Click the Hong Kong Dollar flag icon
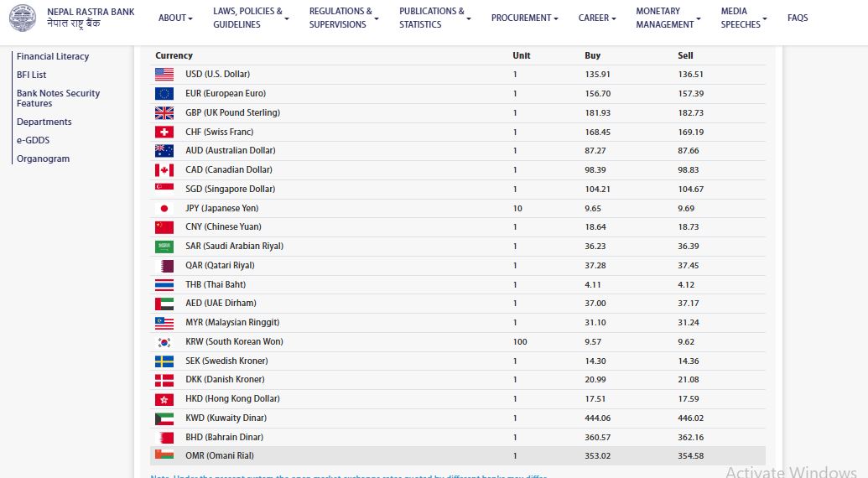868x478 pixels. (164, 399)
